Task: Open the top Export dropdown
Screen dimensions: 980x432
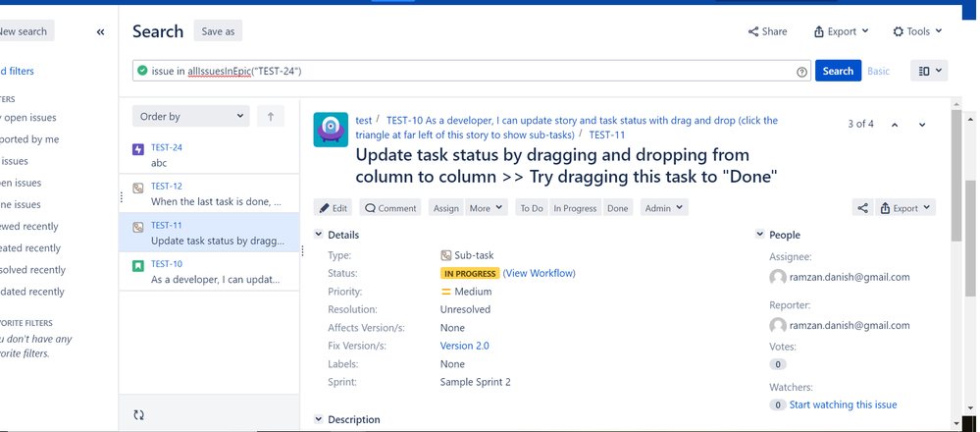Action: [842, 31]
